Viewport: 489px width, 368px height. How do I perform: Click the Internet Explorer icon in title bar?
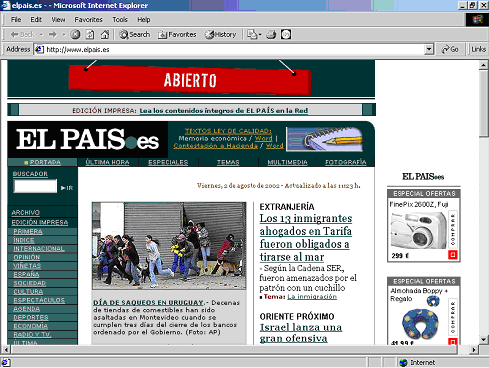pyautogui.click(x=6, y=5)
